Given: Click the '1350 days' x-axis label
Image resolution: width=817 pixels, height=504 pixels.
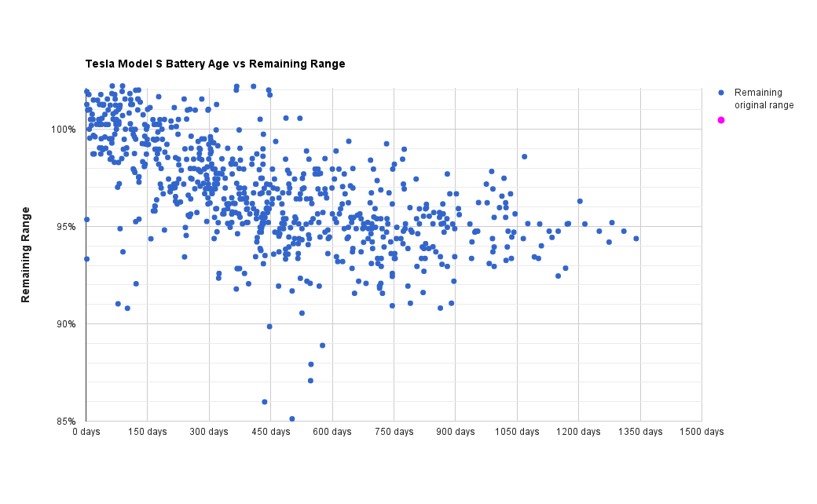Looking at the screenshot, I should (x=640, y=432).
